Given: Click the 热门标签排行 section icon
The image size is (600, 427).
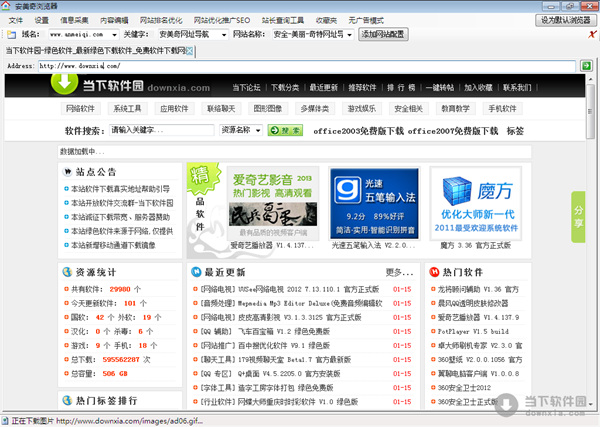Looking at the screenshot, I should tap(67, 400).
